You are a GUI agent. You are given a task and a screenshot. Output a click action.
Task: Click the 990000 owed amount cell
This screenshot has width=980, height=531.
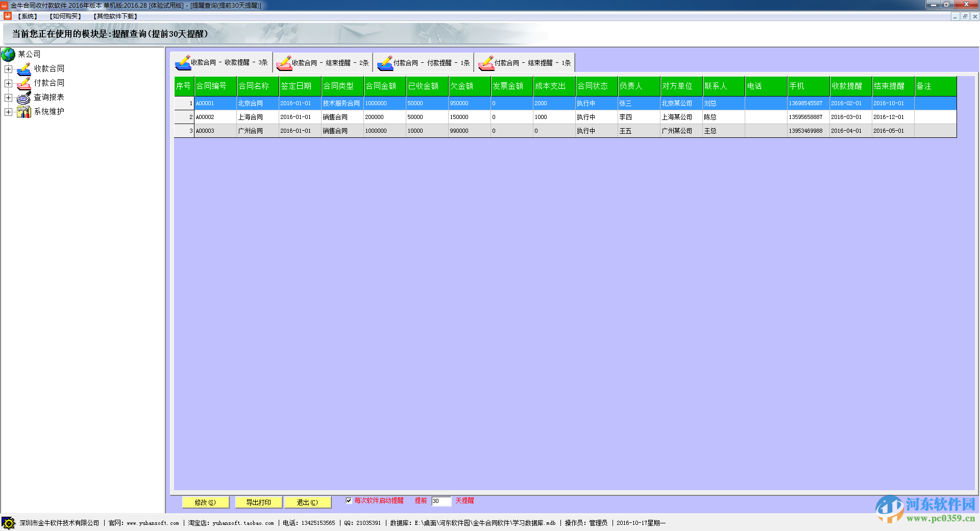click(470, 131)
